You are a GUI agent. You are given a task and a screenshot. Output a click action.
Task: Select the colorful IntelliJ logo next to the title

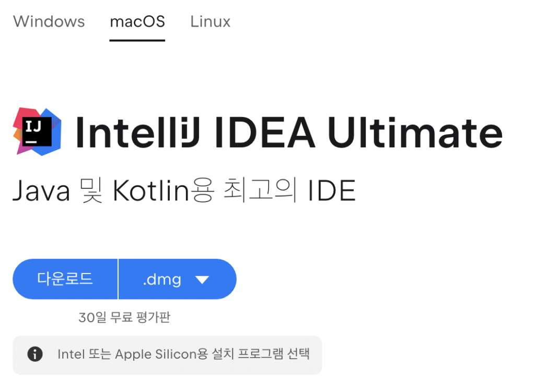pos(37,132)
